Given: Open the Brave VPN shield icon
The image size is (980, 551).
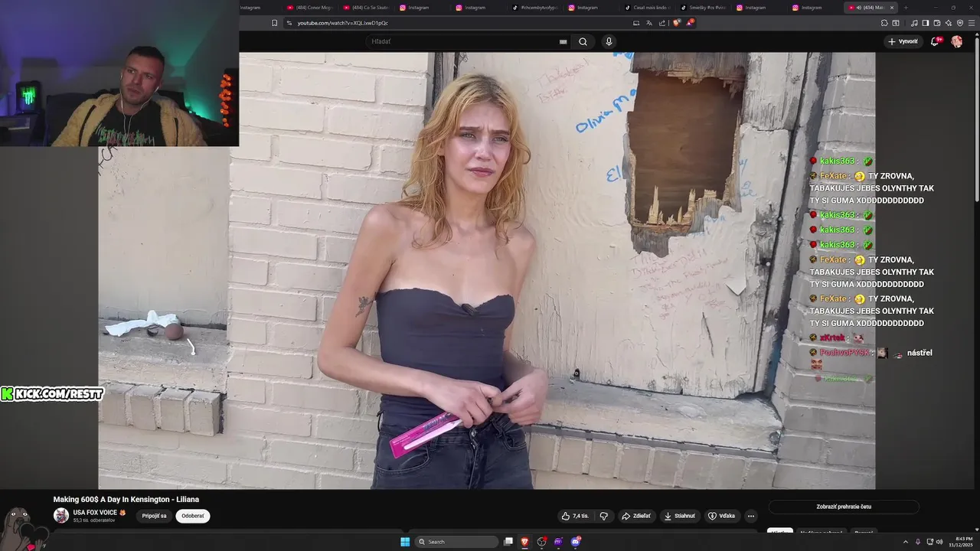Looking at the screenshot, I should click(x=960, y=23).
